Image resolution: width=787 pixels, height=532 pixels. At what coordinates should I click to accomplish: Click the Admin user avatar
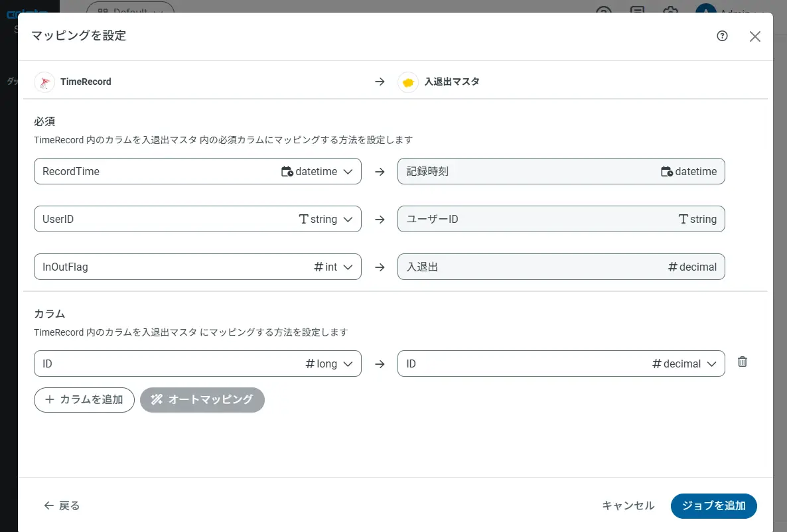705,9
